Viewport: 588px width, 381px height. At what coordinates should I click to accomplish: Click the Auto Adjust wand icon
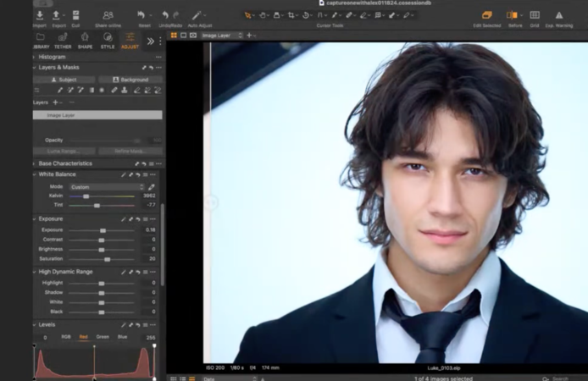click(x=196, y=15)
